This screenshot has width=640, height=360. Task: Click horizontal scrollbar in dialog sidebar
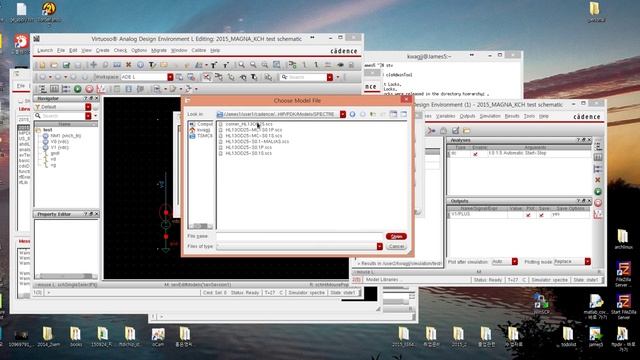pyautogui.click(x=200, y=226)
